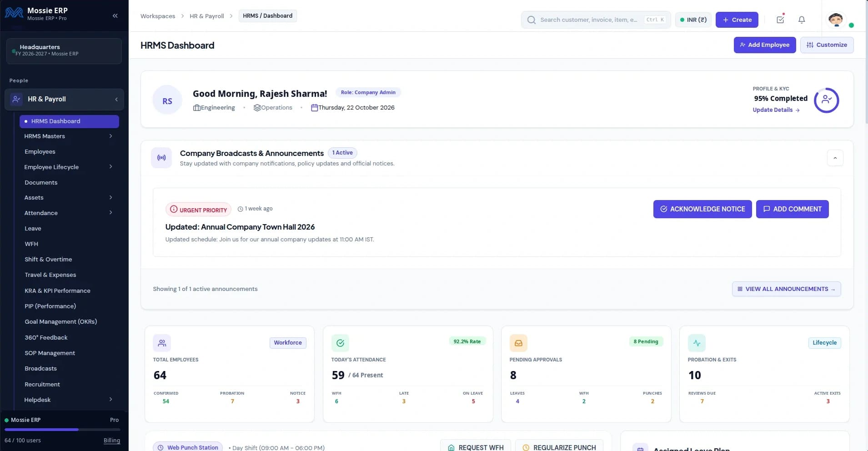Image resolution: width=868 pixels, height=451 pixels.
Task: Click HR & Payroll breadcrumb
Action: coord(206,16)
